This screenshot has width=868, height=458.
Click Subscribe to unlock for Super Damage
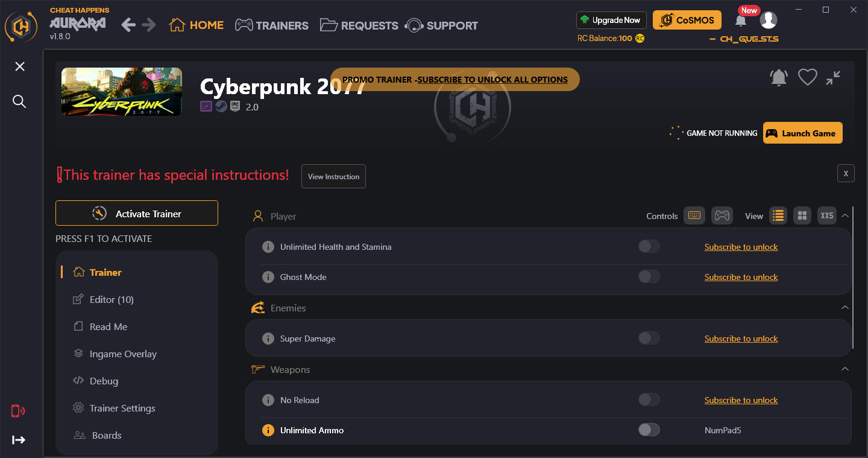pyautogui.click(x=741, y=339)
